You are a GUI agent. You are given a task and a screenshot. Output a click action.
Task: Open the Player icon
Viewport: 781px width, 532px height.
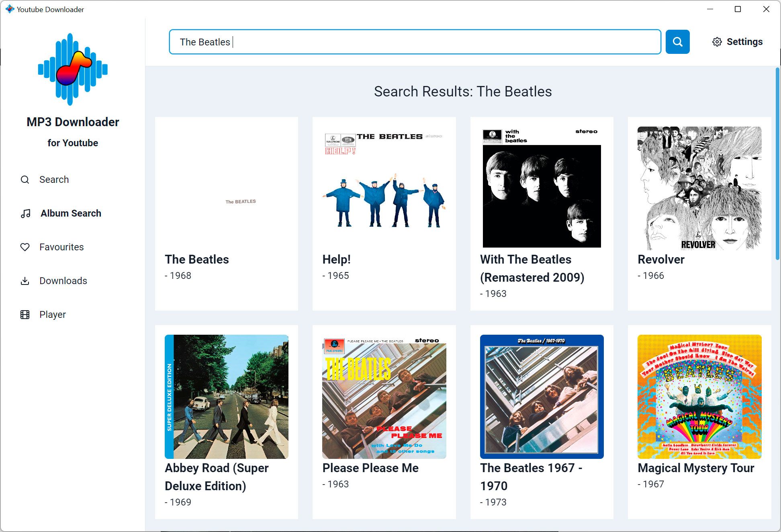tap(25, 314)
